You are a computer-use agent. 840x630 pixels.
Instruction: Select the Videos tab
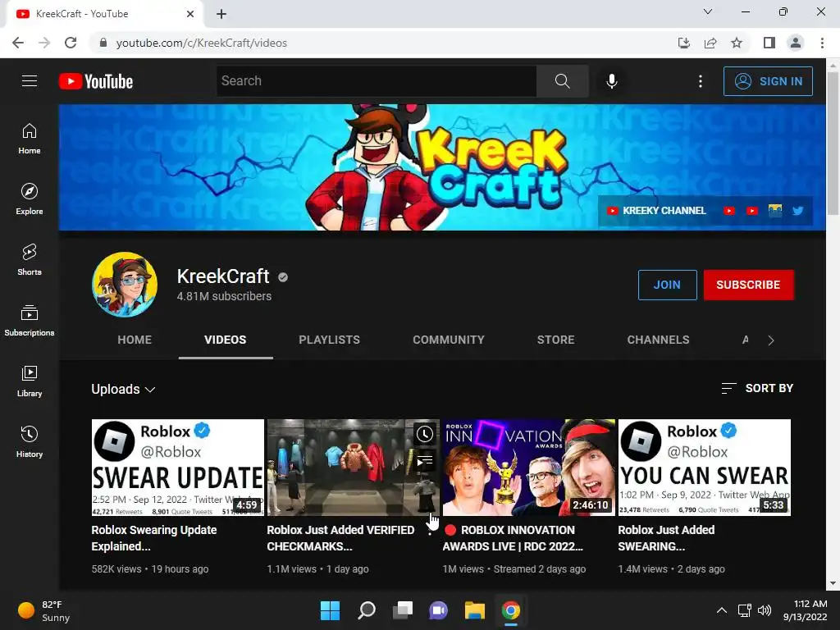pyautogui.click(x=226, y=340)
